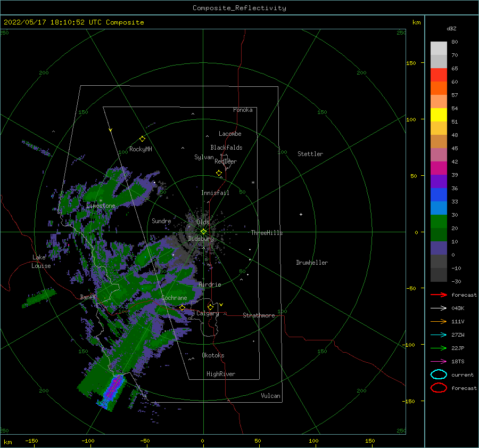This screenshot has width=479, height=448.
Task: Select the ThreeHills label
Action: coord(267,233)
